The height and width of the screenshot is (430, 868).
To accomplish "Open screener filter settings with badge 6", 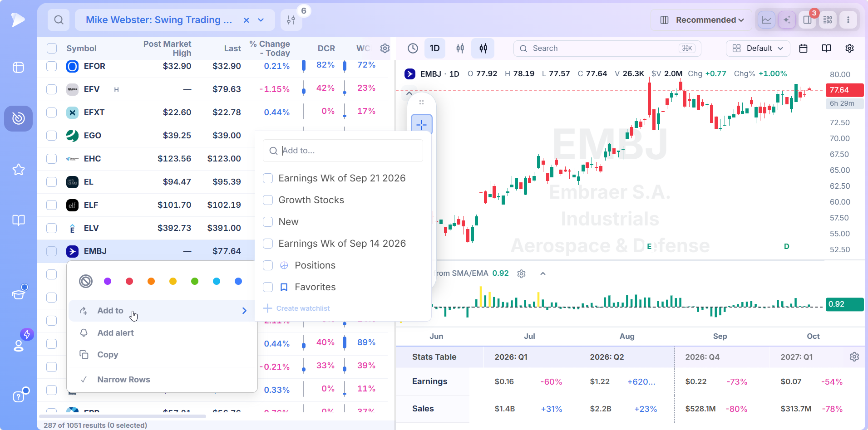I will pos(291,20).
